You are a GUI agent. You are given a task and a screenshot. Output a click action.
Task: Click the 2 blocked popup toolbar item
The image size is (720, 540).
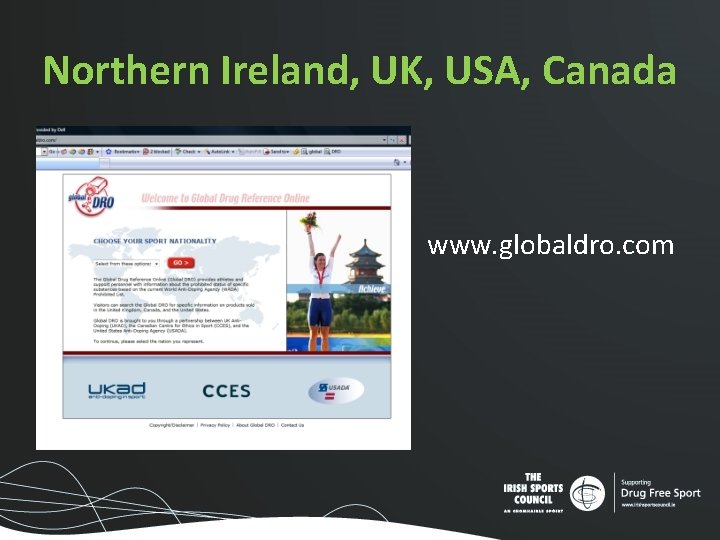click(x=157, y=152)
